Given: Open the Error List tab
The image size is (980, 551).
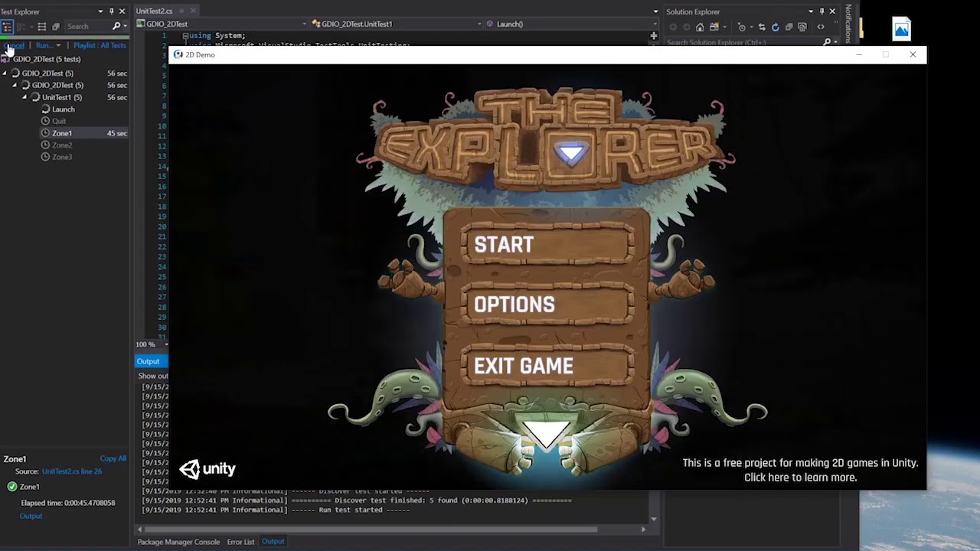Looking at the screenshot, I should (240, 542).
